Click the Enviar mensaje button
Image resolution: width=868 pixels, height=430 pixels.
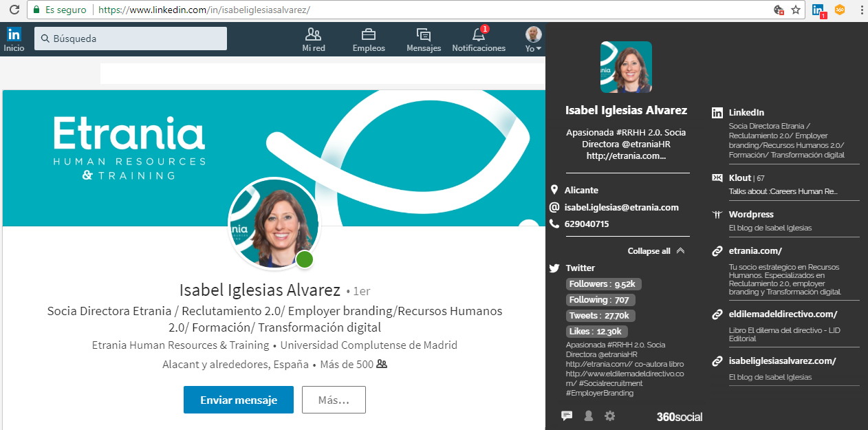238,400
